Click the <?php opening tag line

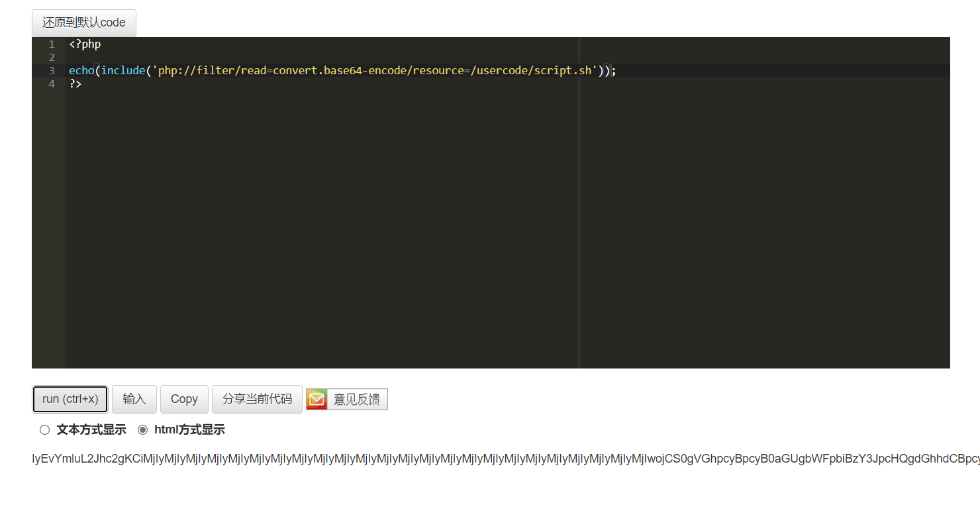pos(85,44)
